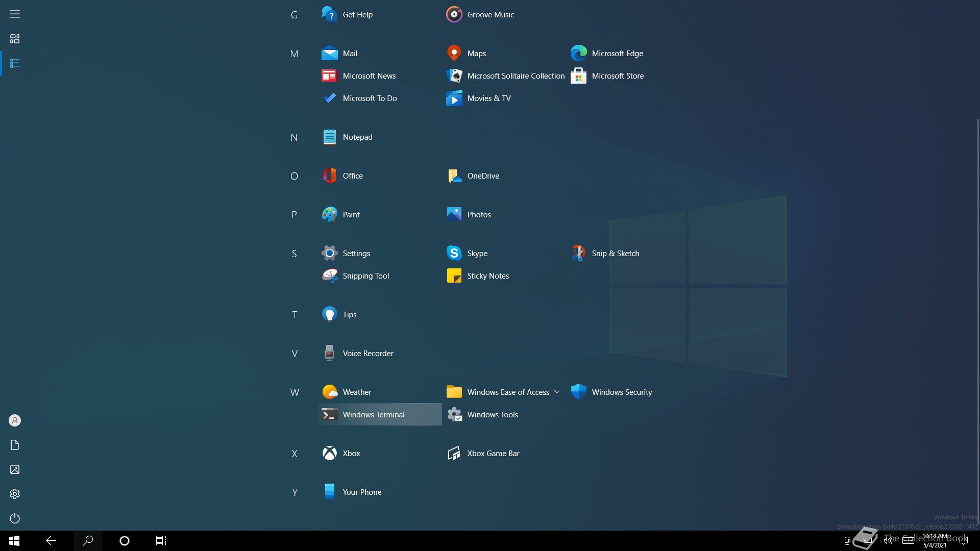Click the letter W section header
The height and width of the screenshot is (551, 980).
[x=295, y=392]
